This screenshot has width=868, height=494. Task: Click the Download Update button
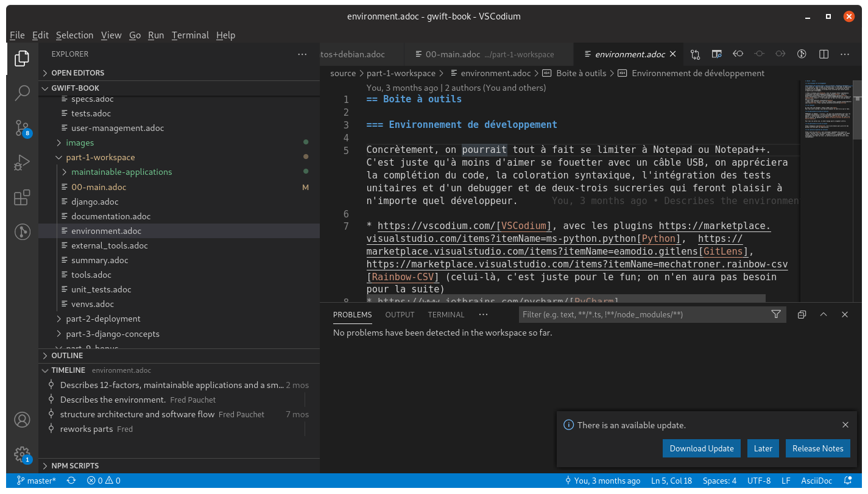click(702, 448)
